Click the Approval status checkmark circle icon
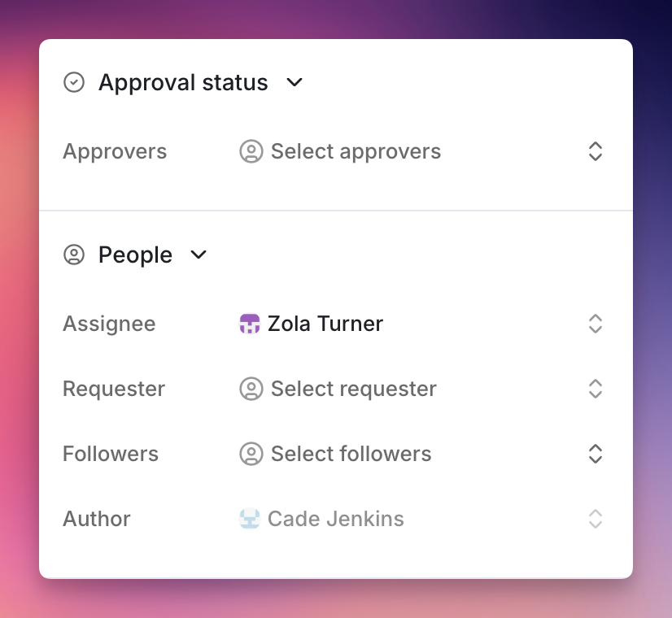This screenshot has height=618, width=672. (74, 82)
